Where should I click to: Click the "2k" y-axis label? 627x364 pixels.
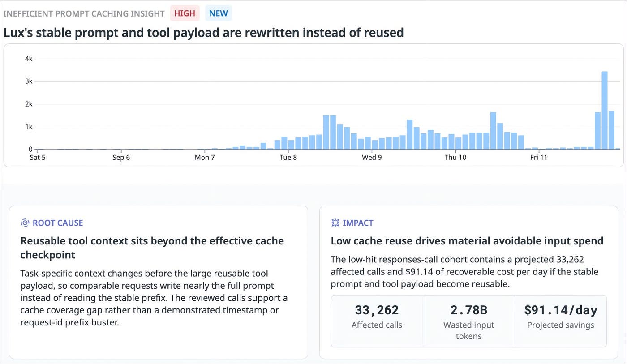[x=28, y=104]
